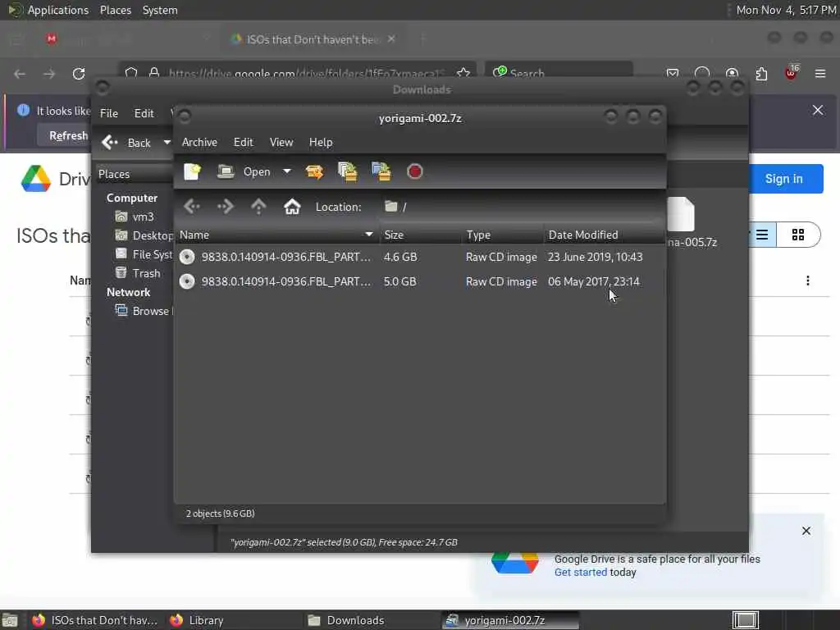Click the Open archive toolbar button
This screenshot has width=840, height=630.
(x=244, y=171)
